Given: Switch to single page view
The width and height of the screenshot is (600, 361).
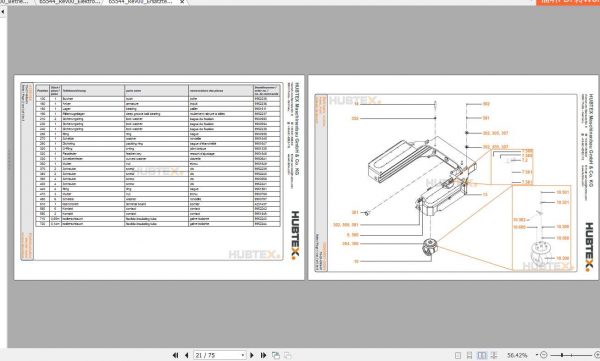Looking at the screenshot, I should [458, 355].
